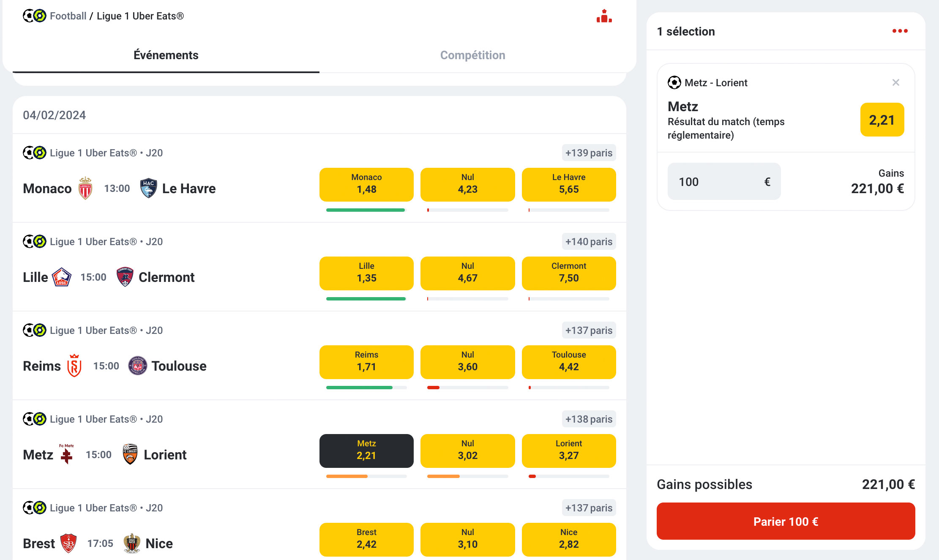Select Le Havre win odds 5,65

569,184
